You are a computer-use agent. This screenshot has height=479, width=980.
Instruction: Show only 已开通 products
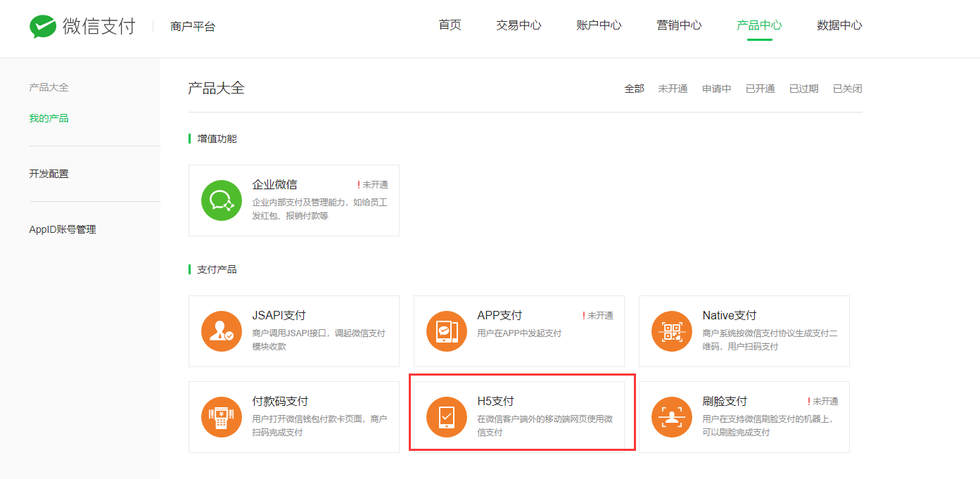(760, 89)
